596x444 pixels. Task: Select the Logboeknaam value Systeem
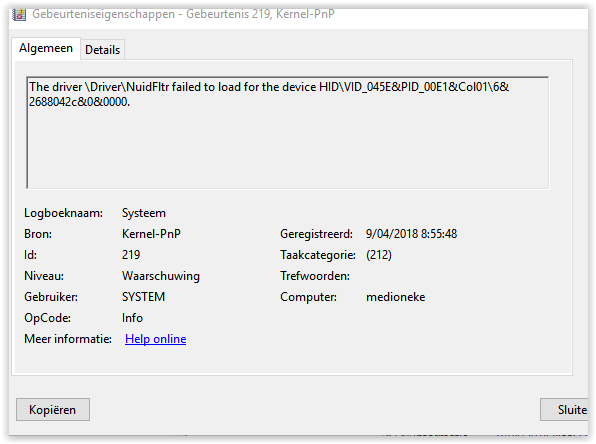tap(144, 213)
